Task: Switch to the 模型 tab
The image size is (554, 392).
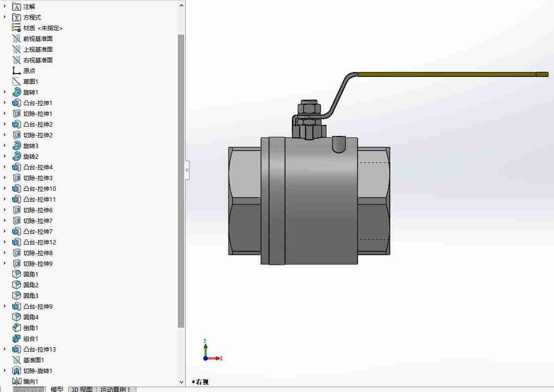Action: click(57, 389)
